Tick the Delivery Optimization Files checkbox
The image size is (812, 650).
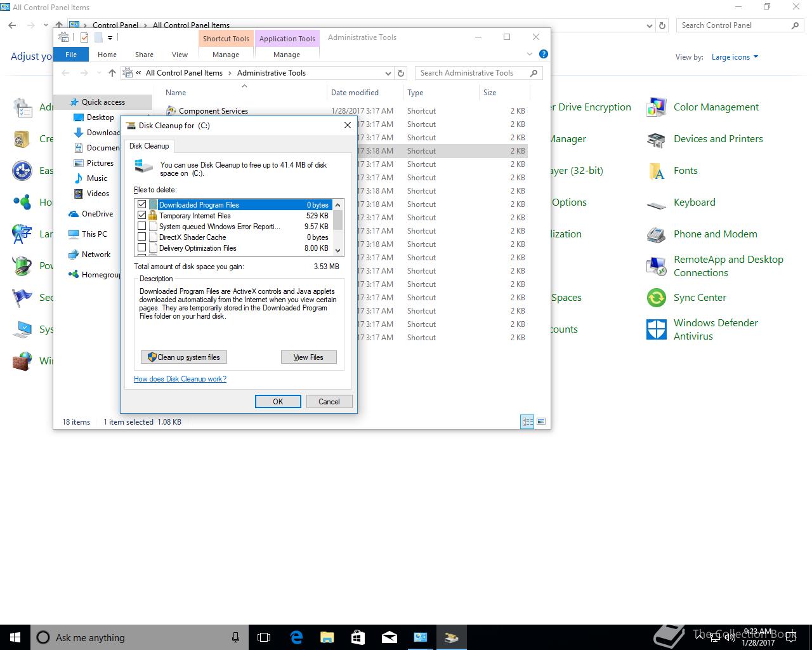(141, 248)
